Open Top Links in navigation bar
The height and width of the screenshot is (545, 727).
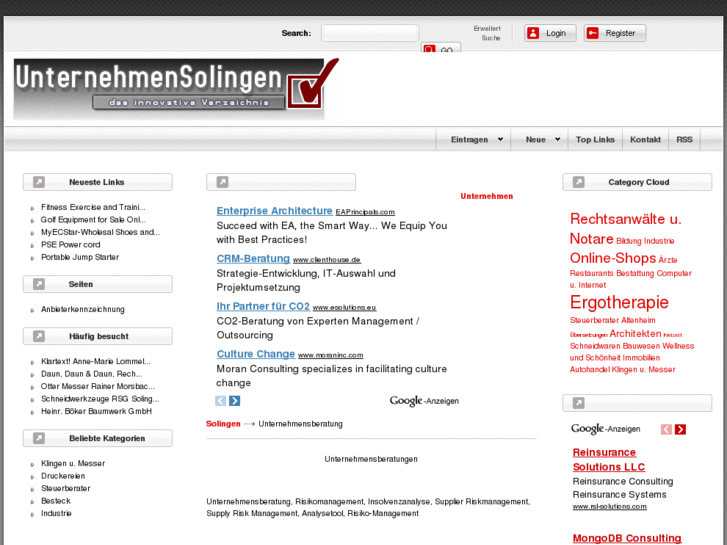pyautogui.click(x=595, y=140)
